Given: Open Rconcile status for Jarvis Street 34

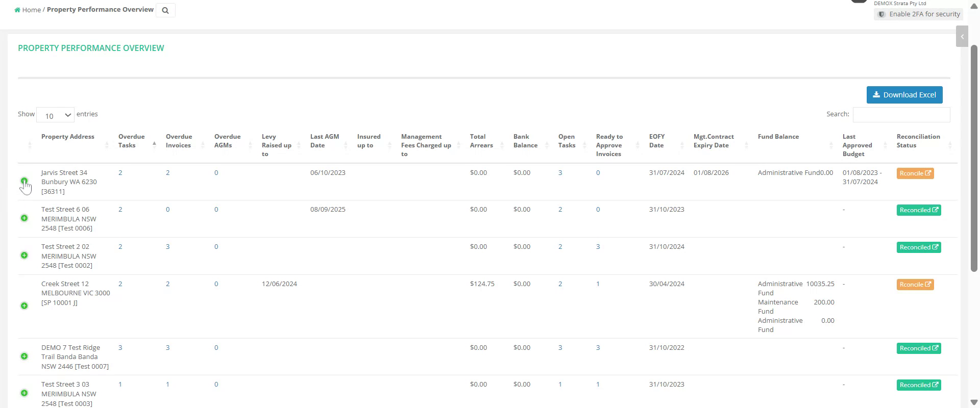Looking at the screenshot, I should pos(915,173).
